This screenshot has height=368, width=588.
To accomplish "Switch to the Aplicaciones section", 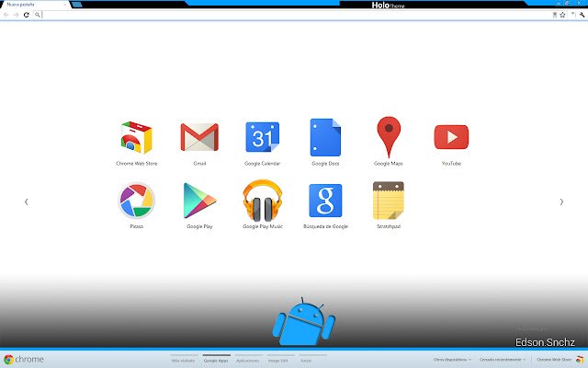I will 247,361.
